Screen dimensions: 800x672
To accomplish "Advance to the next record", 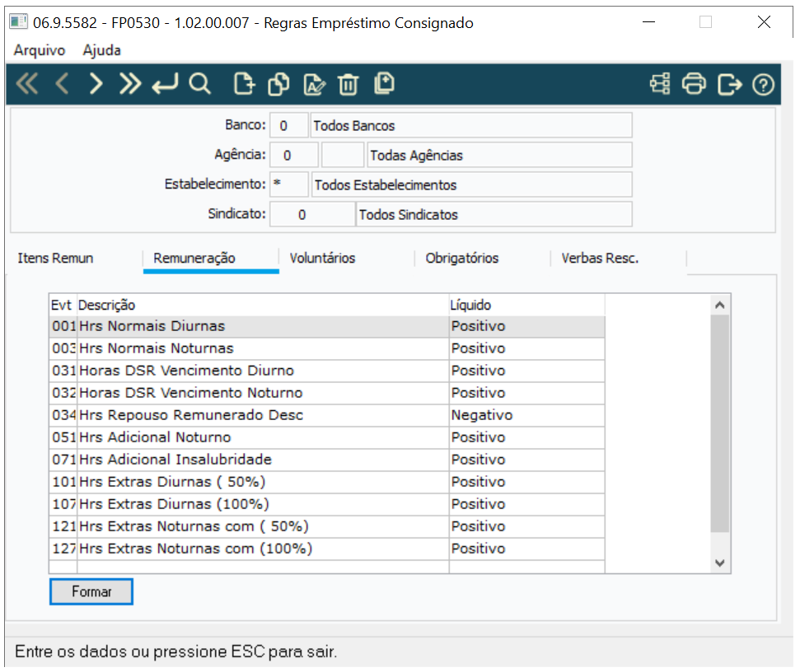I will point(96,84).
